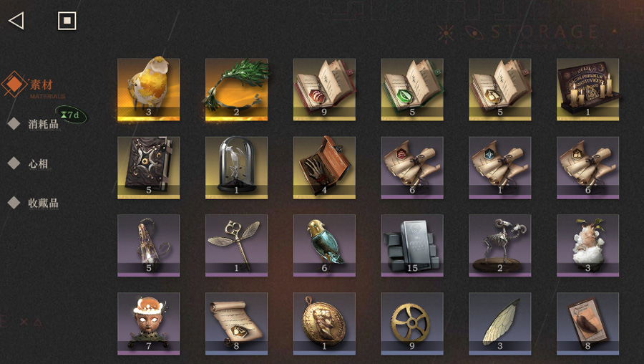Tap the 7d timer badge

click(x=71, y=115)
